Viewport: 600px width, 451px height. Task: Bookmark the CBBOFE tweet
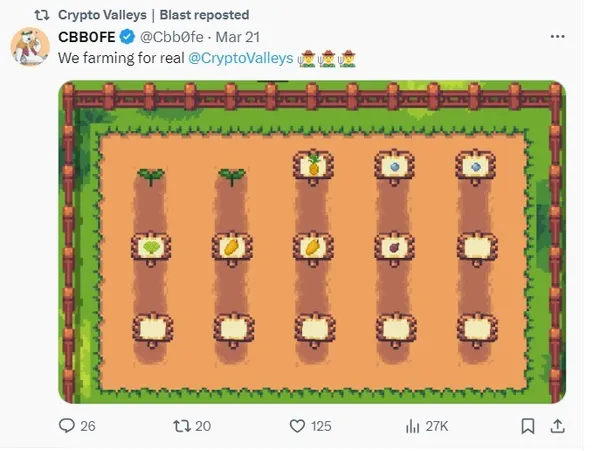(x=528, y=426)
